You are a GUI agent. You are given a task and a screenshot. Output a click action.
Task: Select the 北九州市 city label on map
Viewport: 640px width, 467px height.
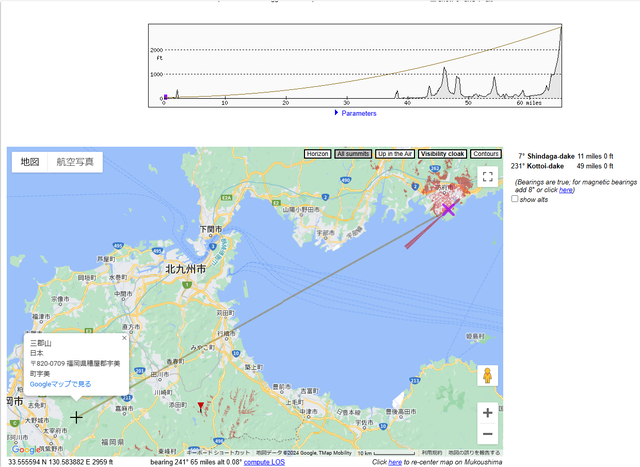tap(185, 269)
